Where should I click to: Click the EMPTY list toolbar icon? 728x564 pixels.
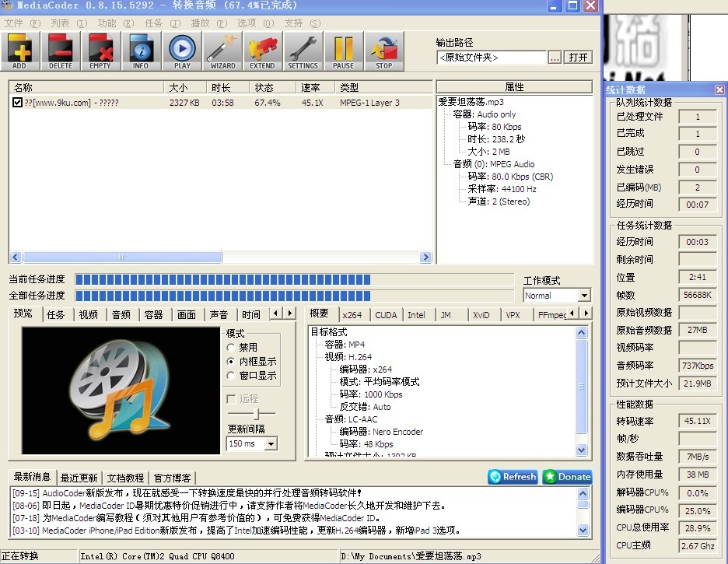tap(100, 51)
